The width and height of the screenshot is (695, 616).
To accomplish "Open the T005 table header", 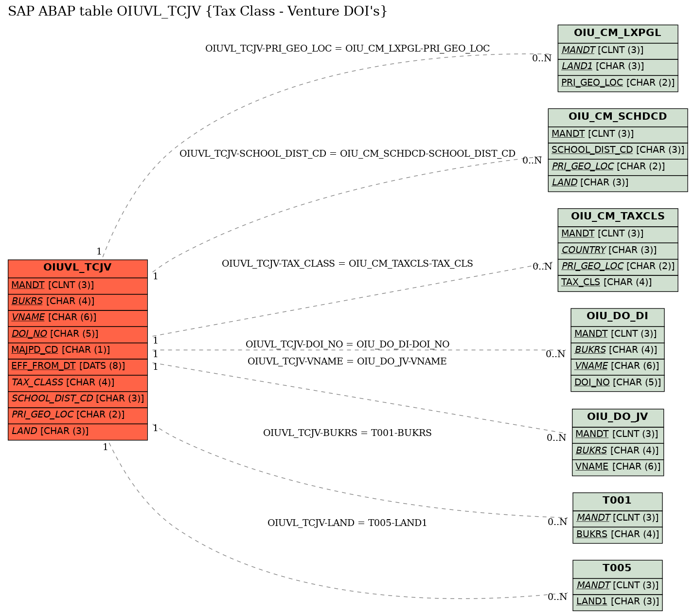I will [x=618, y=568].
